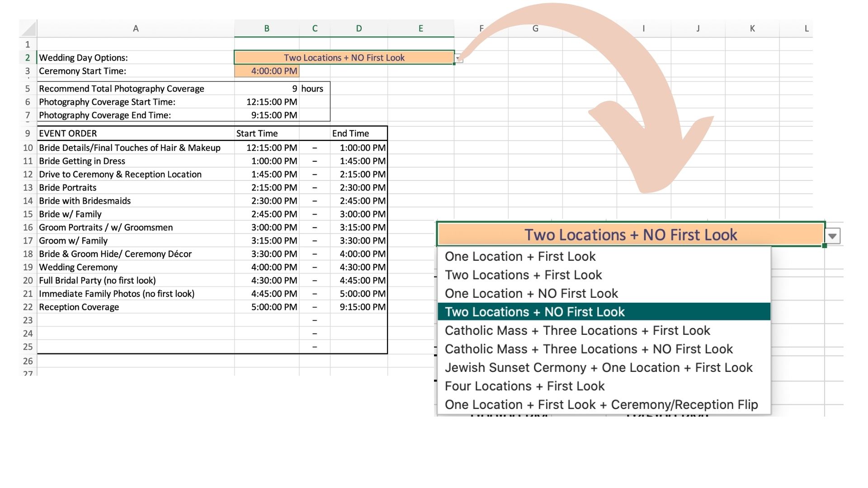868x488 pixels.
Task: Click the Ceremony Start Time 4:00:00 PM cell
Action: [x=267, y=71]
